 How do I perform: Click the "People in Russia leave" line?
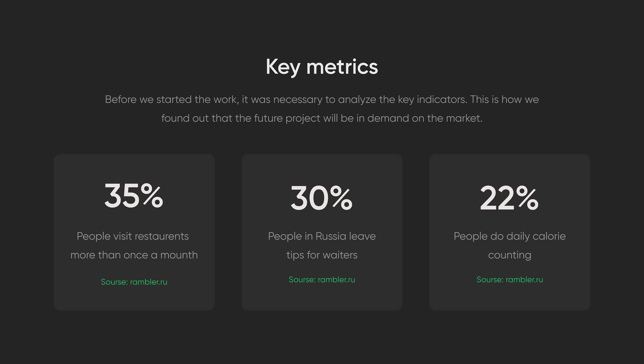click(322, 236)
